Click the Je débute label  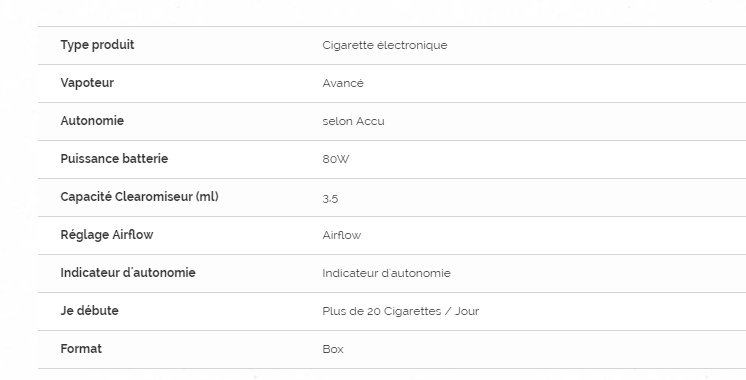coord(89,311)
